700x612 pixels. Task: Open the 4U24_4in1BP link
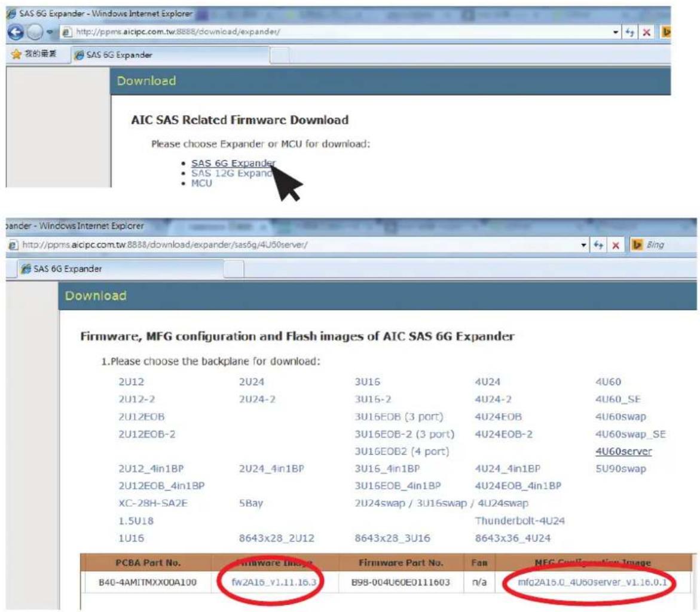[508, 469]
